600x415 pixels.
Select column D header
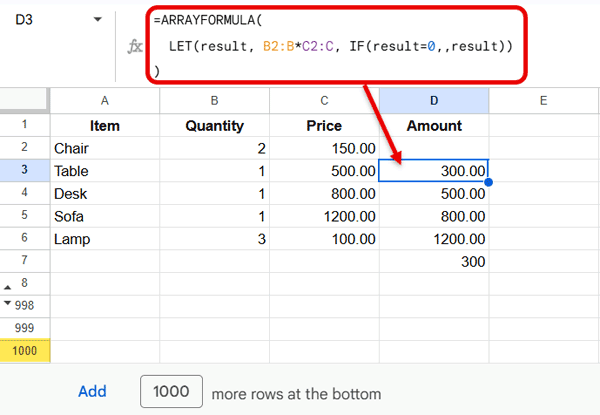(434, 101)
